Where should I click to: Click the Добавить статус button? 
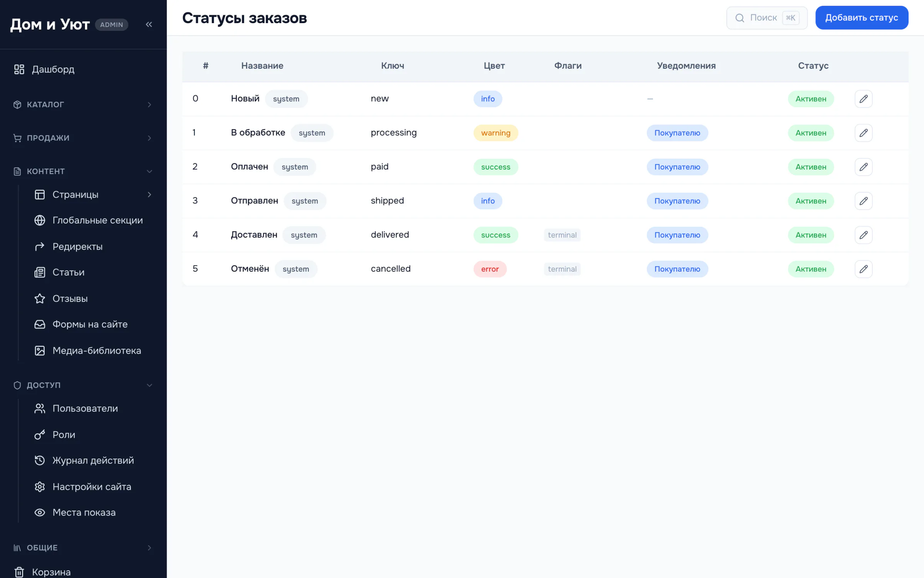click(x=862, y=18)
